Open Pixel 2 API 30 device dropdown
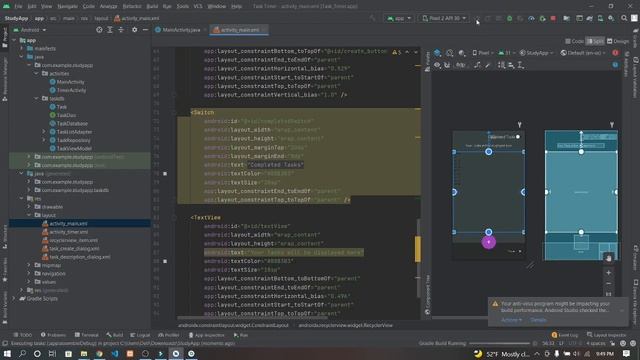640x360 pixels. [x=444, y=18]
